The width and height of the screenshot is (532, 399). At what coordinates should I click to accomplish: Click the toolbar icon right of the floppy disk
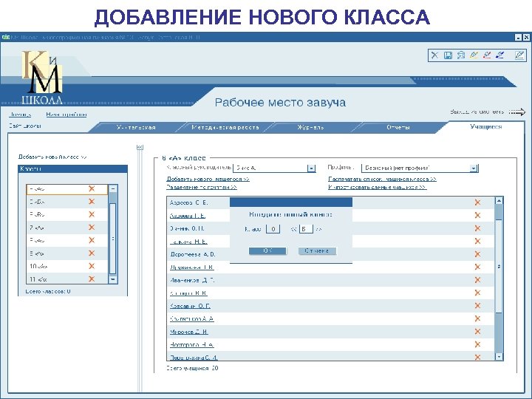(x=461, y=55)
